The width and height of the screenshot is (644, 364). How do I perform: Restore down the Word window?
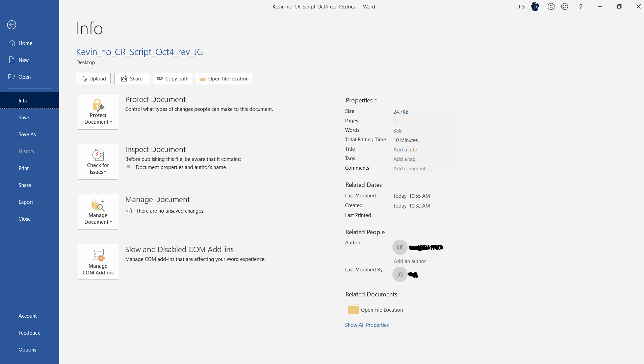point(619,6)
